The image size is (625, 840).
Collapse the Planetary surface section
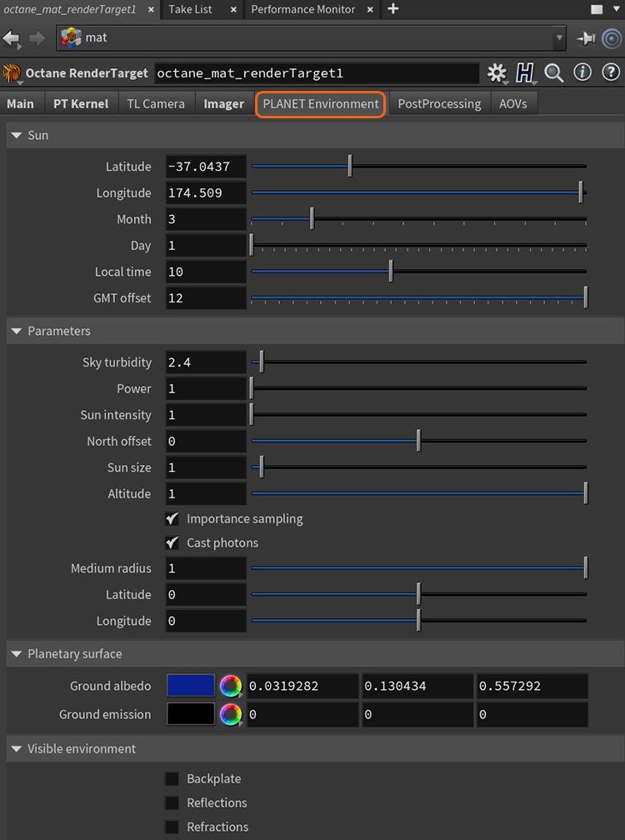coord(16,654)
